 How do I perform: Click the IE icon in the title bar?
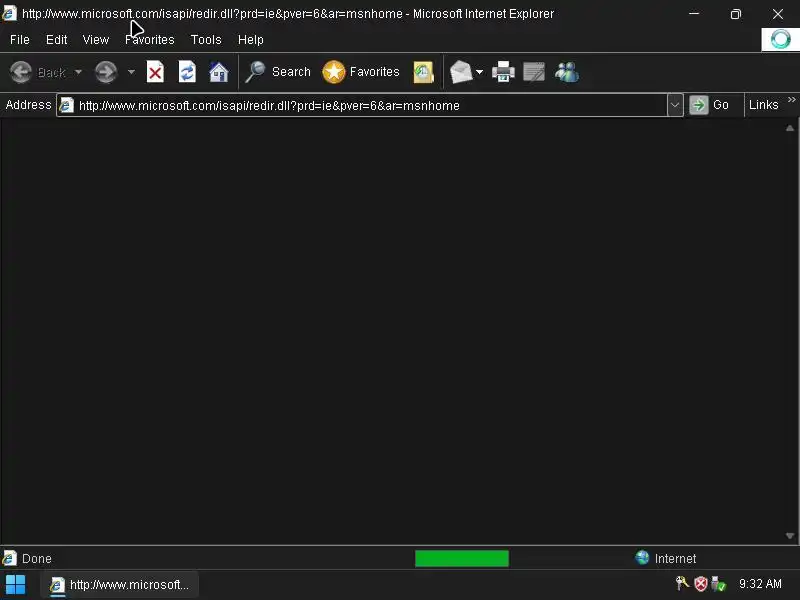[x=9, y=13]
